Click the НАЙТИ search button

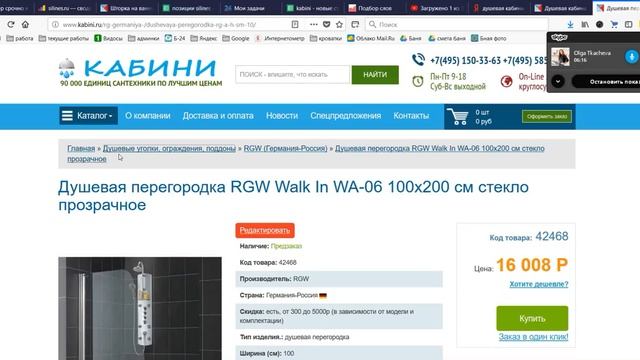(x=375, y=75)
